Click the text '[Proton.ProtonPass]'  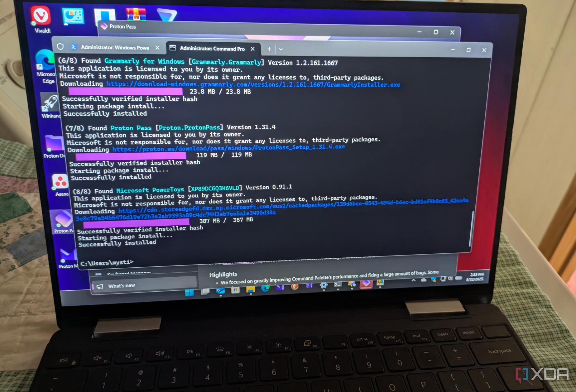click(189, 127)
